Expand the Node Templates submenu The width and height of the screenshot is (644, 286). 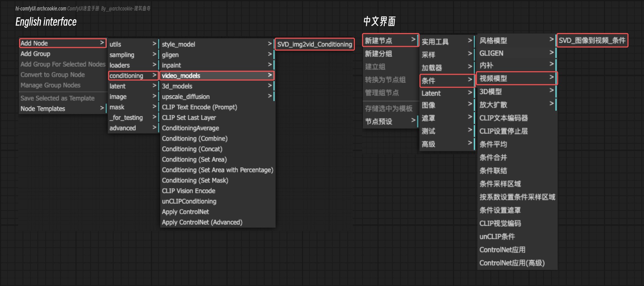pos(62,108)
